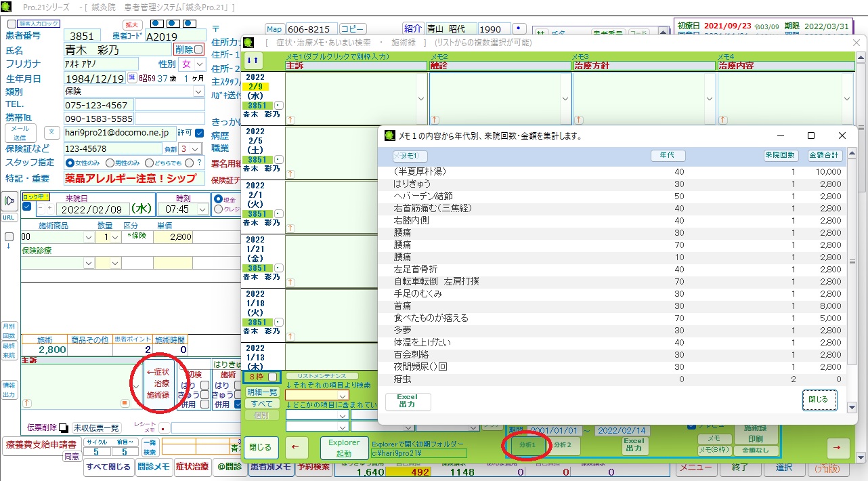Screen dimensions: 868x481
Task: Toggle the 8枠 checkbox
Action: (x=272, y=377)
